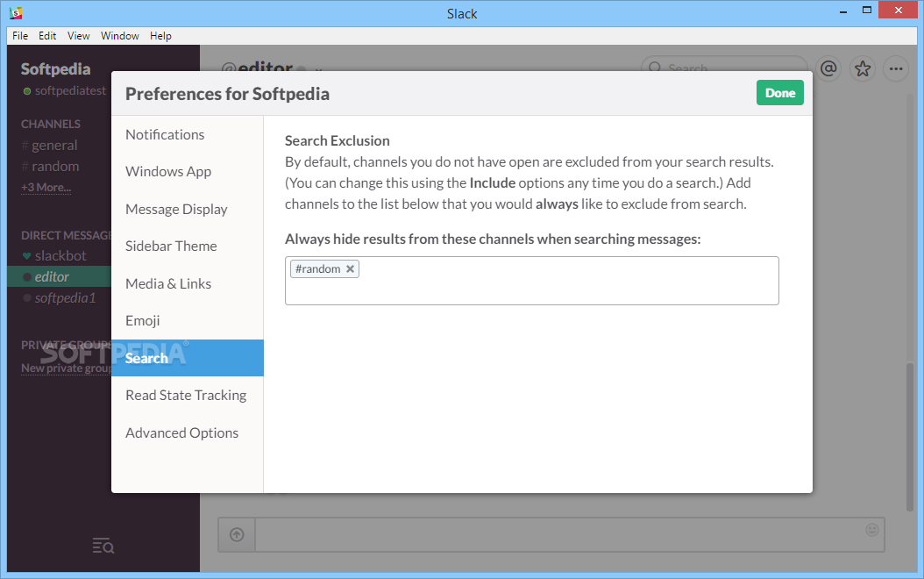Viewport: 924px width, 579px height.
Task: Open slackbot direct message
Action: pos(60,255)
